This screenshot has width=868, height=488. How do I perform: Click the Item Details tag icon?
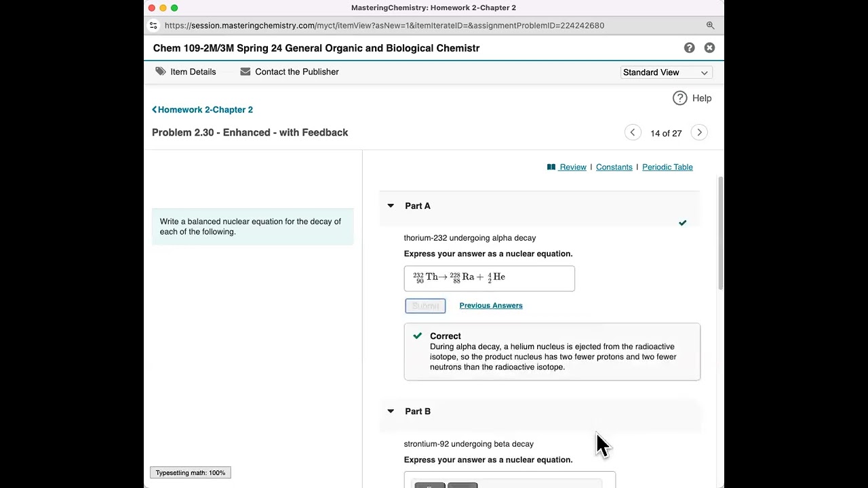click(161, 71)
